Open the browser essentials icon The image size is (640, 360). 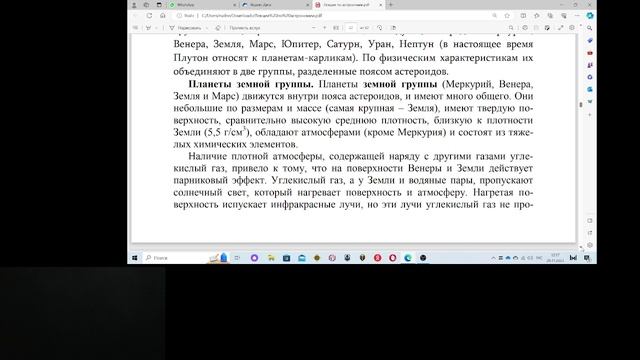(564, 16)
